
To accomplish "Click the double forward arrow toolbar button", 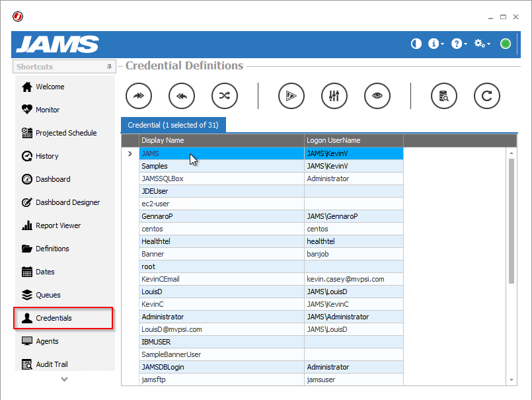I will [138, 96].
